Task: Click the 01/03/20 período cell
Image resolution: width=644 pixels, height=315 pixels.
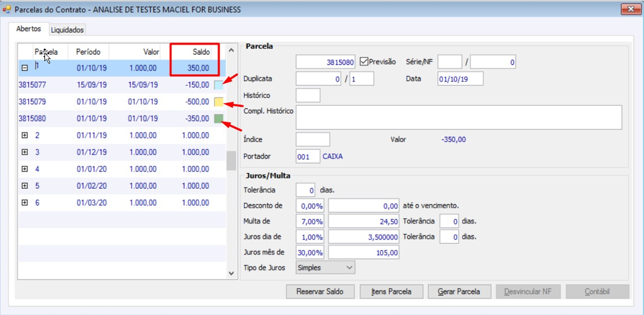Action: click(92, 203)
